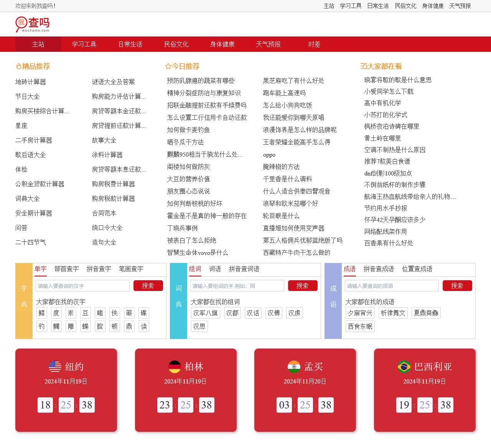This screenshot has width=491, height=448.
Task: Click the 汉军八旗 word chip
Action: pos(206,313)
